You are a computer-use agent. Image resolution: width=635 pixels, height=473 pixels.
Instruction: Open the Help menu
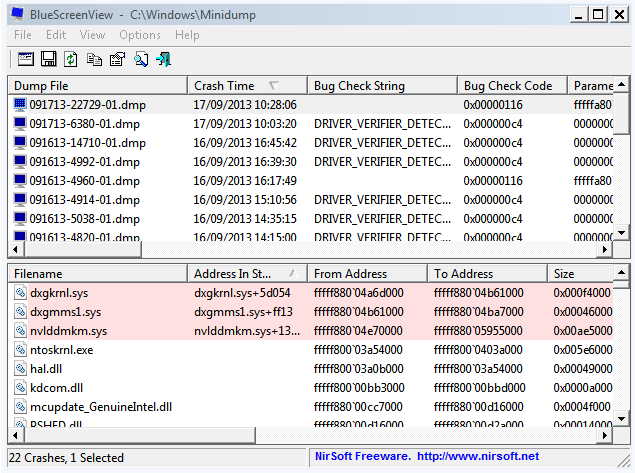coord(187,35)
